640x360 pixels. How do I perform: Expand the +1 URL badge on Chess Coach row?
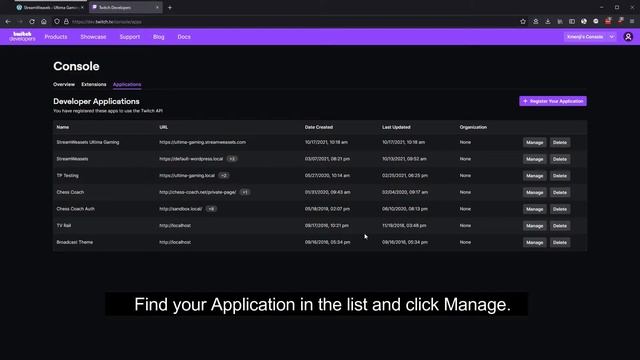[x=244, y=192]
